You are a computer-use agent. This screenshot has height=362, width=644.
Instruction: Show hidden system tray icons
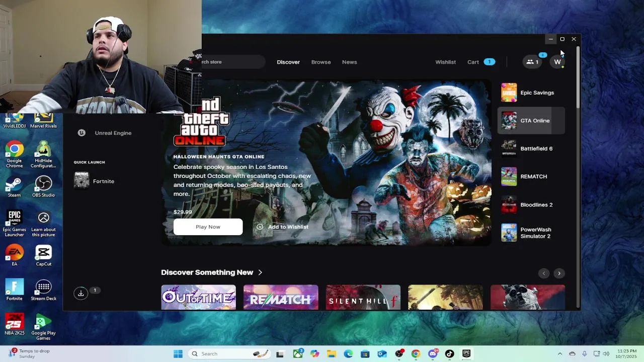(x=560, y=354)
